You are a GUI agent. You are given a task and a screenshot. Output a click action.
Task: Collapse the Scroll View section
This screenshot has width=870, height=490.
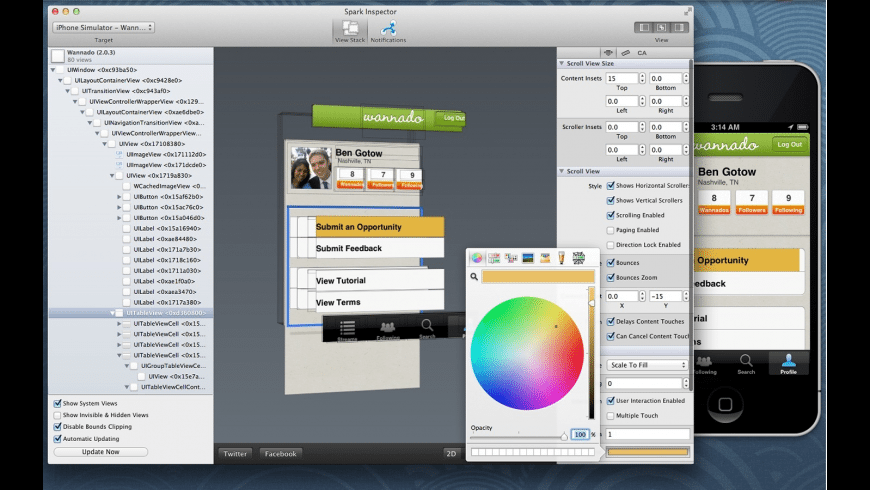(562, 171)
